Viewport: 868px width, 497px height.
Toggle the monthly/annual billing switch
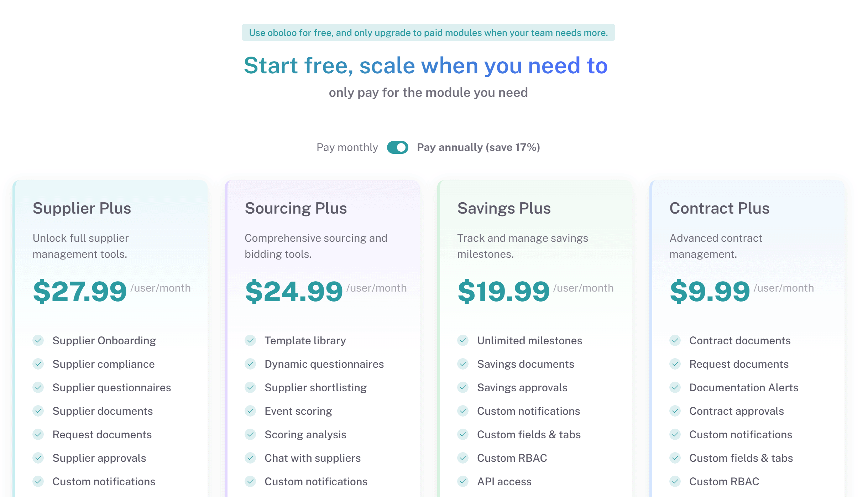click(x=397, y=147)
